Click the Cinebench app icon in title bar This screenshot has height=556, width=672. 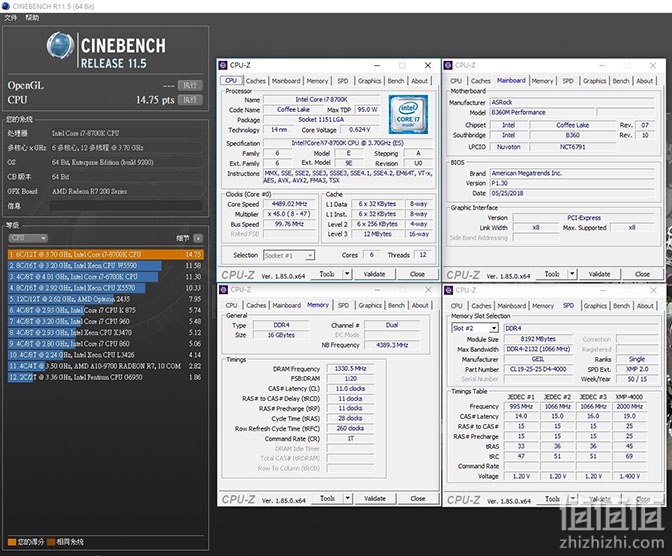6,6
